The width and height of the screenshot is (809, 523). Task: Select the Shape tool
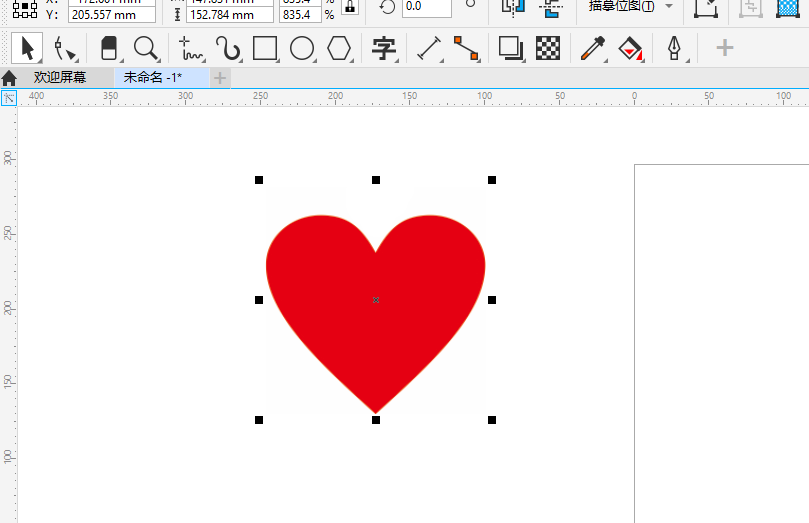(66, 48)
